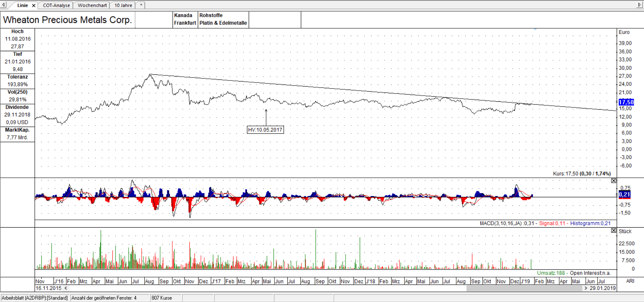Click the Toleranz value 193,89%
Viewport: 644px width, 302px height.
pyautogui.click(x=17, y=84)
